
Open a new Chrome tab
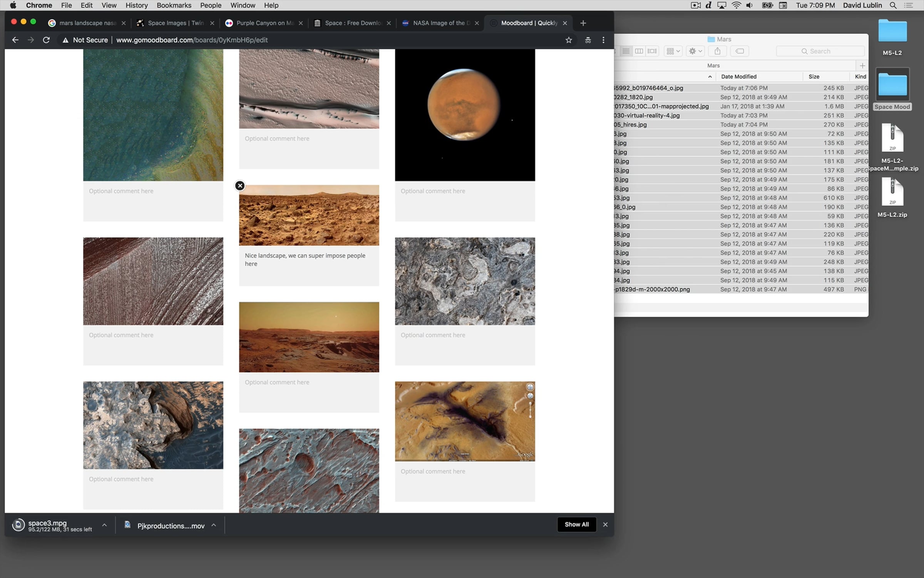583,23
